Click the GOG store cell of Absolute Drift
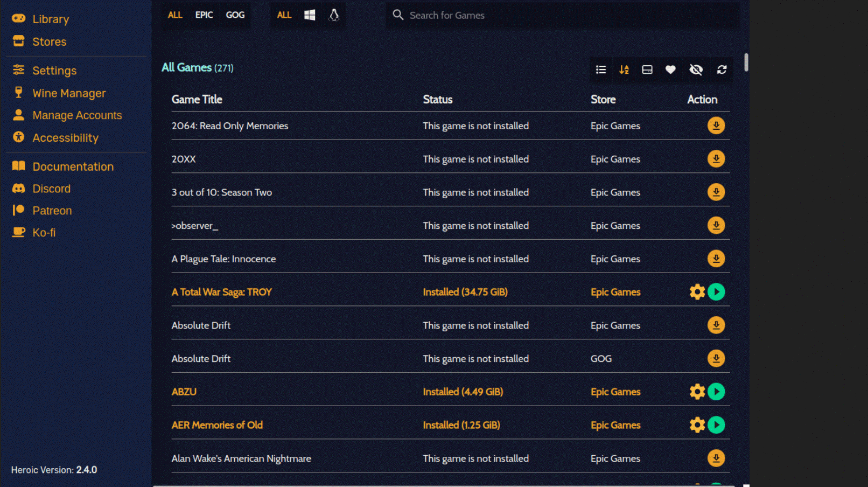The image size is (868, 487). pyautogui.click(x=601, y=359)
